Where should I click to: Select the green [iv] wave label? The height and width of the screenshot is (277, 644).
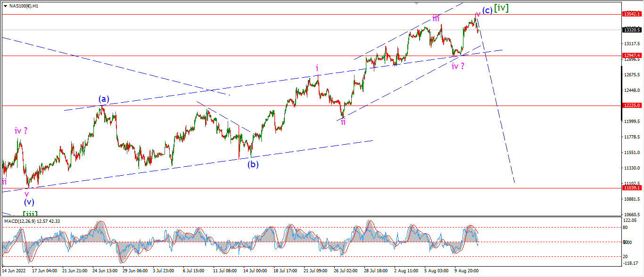[x=501, y=8]
